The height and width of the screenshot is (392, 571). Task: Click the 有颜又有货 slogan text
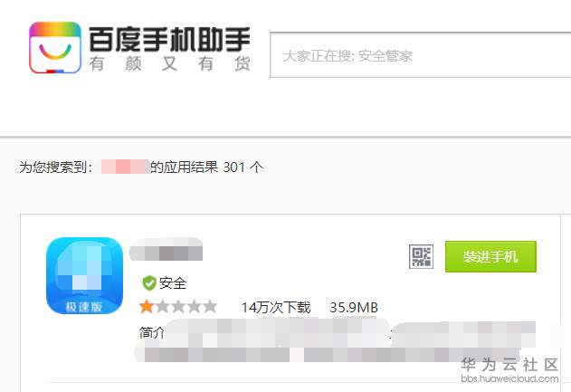point(169,63)
